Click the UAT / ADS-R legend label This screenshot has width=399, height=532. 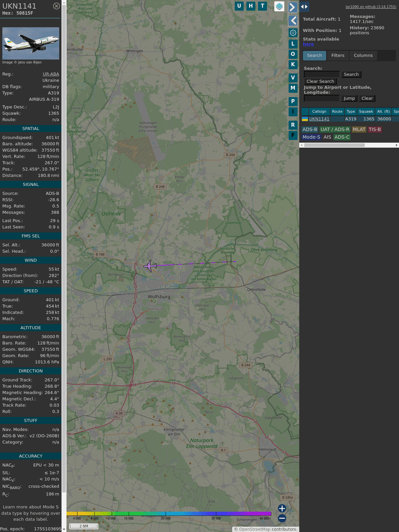[335, 130]
